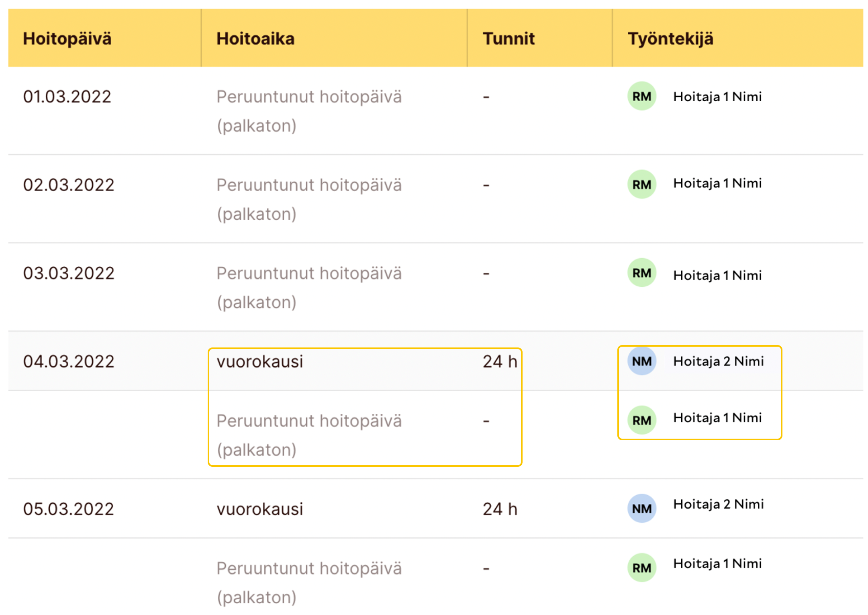Click 24 h value for 05.03.2022

coord(500,509)
